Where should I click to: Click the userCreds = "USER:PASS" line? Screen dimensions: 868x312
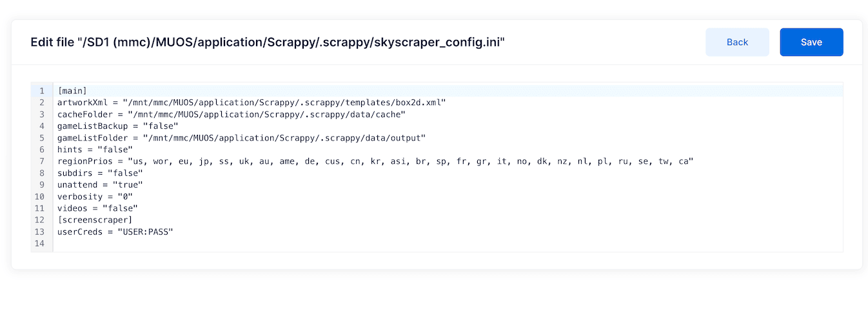point(115,231)
